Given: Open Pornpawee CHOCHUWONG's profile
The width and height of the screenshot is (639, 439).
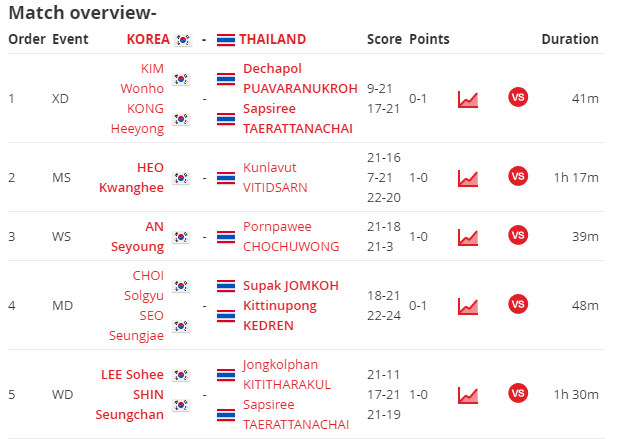Looking at the screenshot, I should tap(291, 236).
